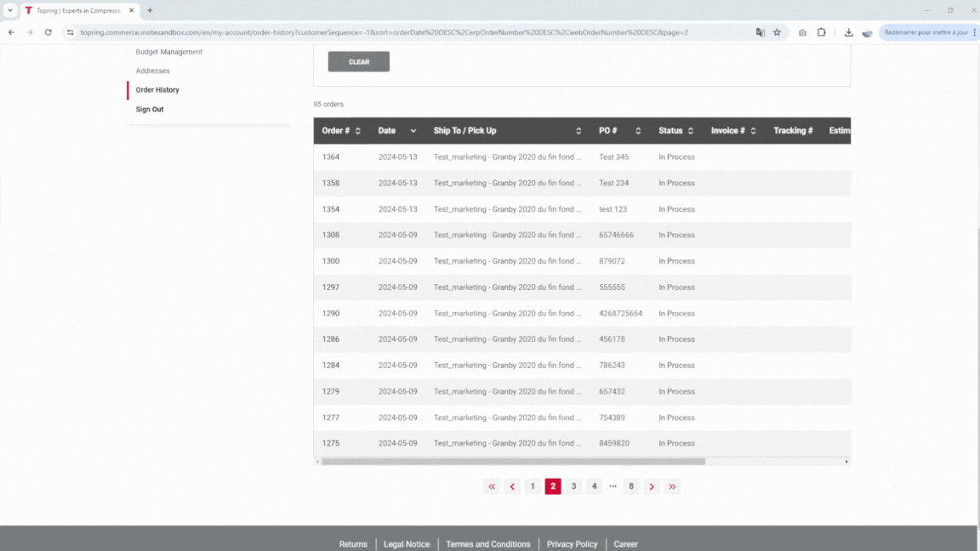Open the Privacy Policy footer link

click(x=572, y=544)
